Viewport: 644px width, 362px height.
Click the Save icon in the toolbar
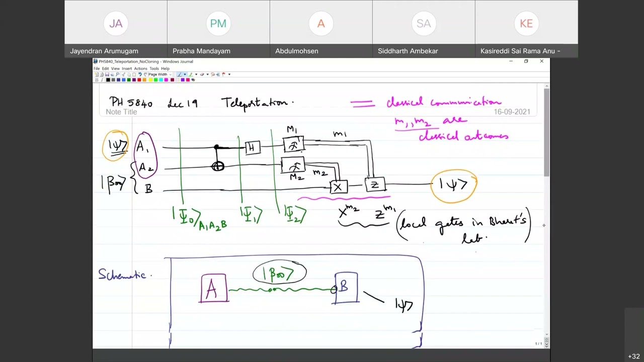107,74
